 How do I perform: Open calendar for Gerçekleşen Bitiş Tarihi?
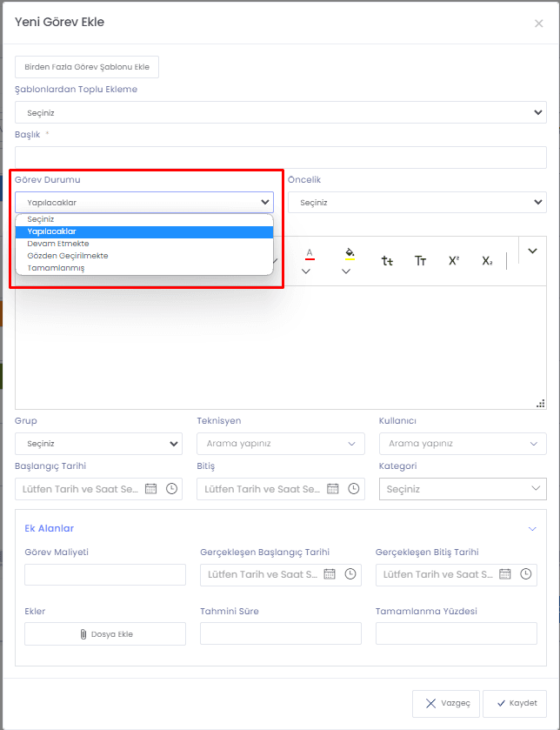(504, 574)
